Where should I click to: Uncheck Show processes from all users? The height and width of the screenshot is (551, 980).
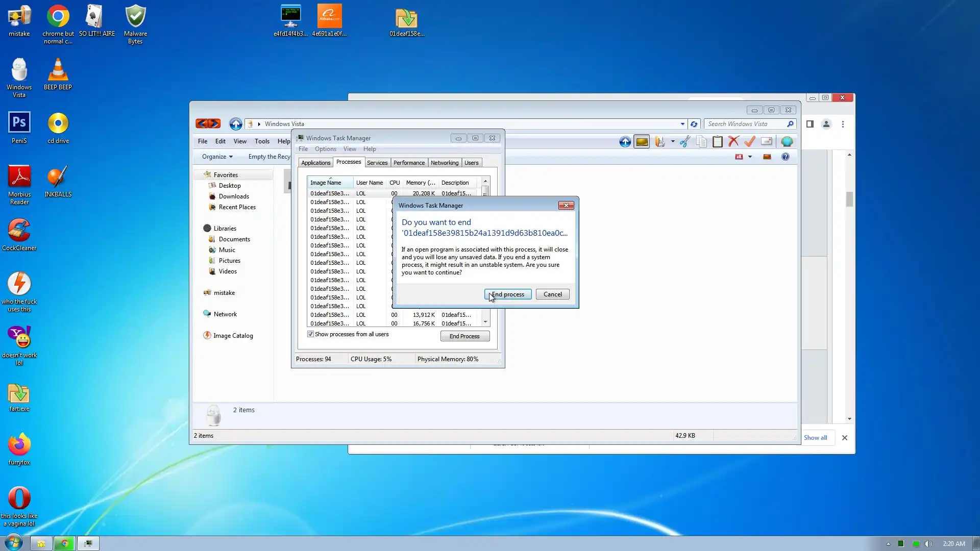point(310,334)
